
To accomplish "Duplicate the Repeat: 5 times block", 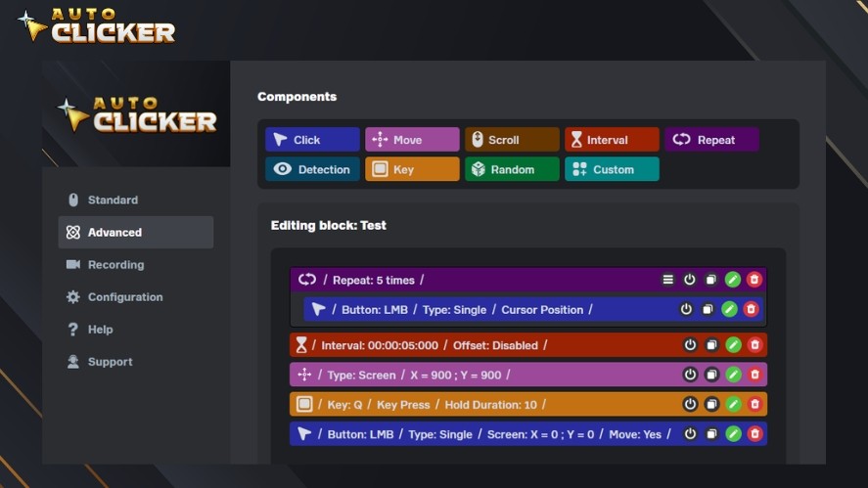I will [x=710, y=280].
